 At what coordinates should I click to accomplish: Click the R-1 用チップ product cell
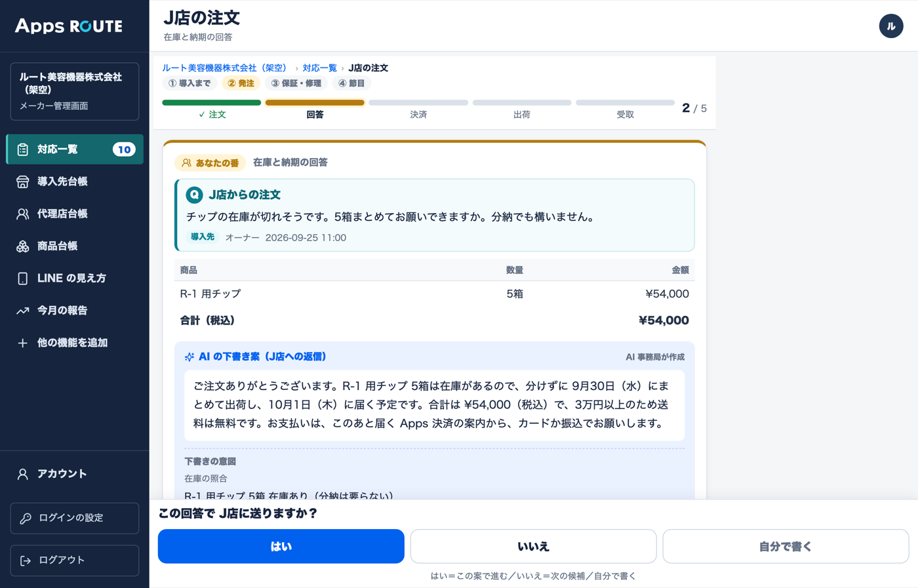click(x=210, y=294)
